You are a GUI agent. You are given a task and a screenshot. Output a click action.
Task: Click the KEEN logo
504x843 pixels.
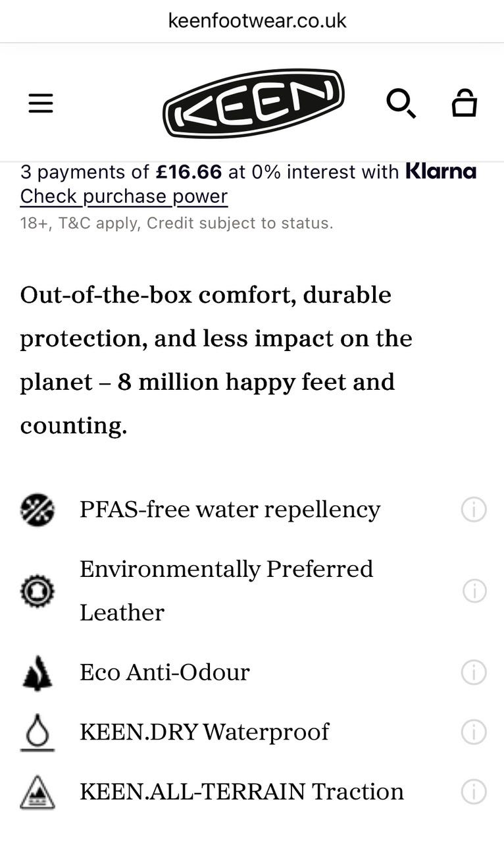(253, 103)
